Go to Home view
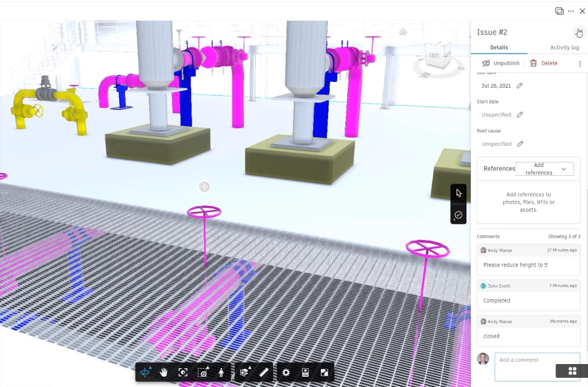The height and width of the screenshot is (387, 588). [403, 32]
